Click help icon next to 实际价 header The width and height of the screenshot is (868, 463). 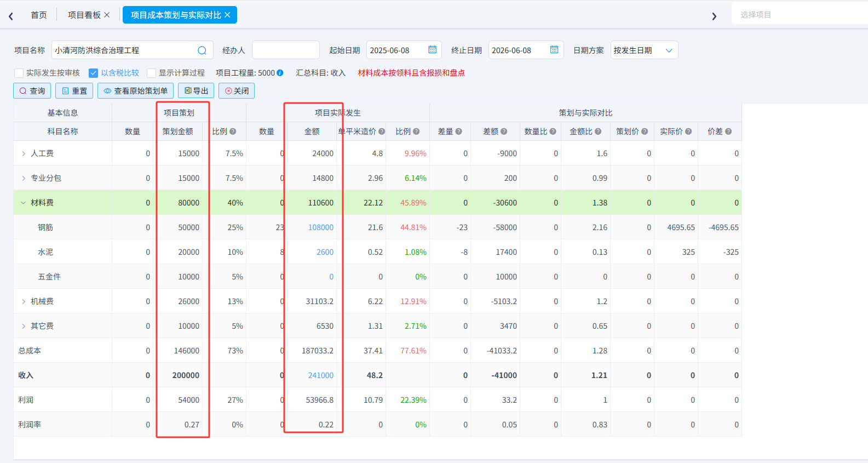pos(688,132)
